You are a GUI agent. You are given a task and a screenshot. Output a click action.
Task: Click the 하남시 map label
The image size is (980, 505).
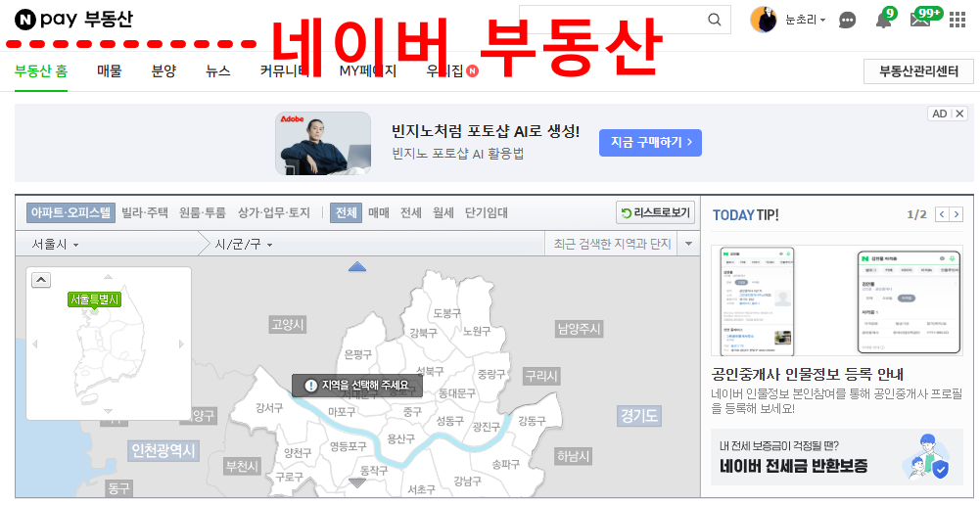point(573,456)
